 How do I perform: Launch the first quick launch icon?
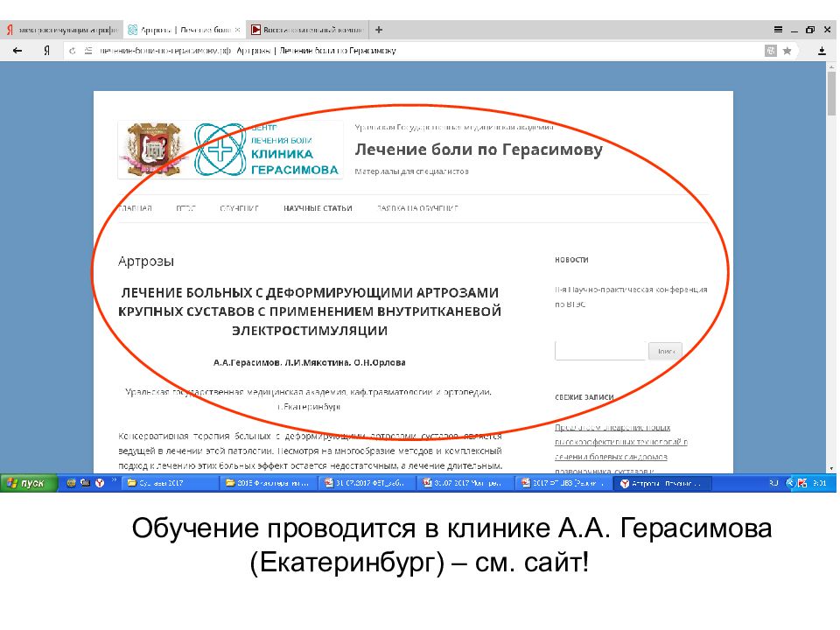click(x=71, y=483)
